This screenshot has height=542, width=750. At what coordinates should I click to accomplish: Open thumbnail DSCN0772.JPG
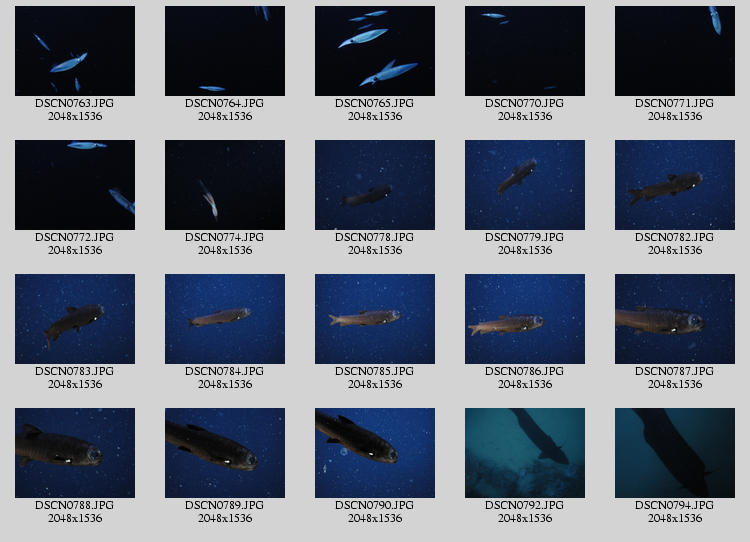(x=74, y=185)
